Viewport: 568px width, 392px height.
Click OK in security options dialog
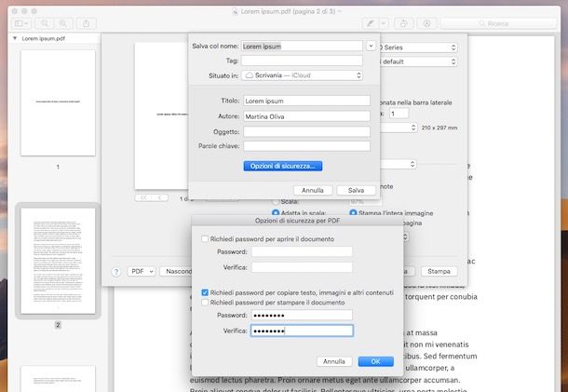pos(375,361)
